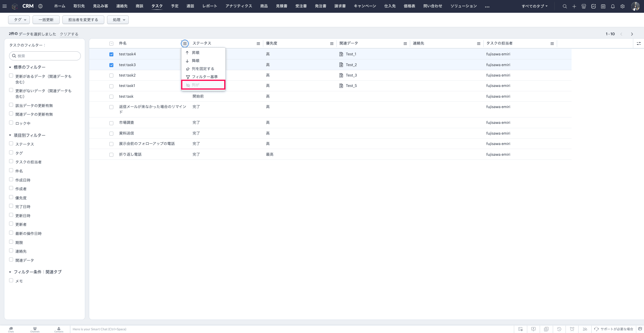The image size is (644, 333).
Task: Enable the ロック中 filter checkbox
Action: click(11, 123)
